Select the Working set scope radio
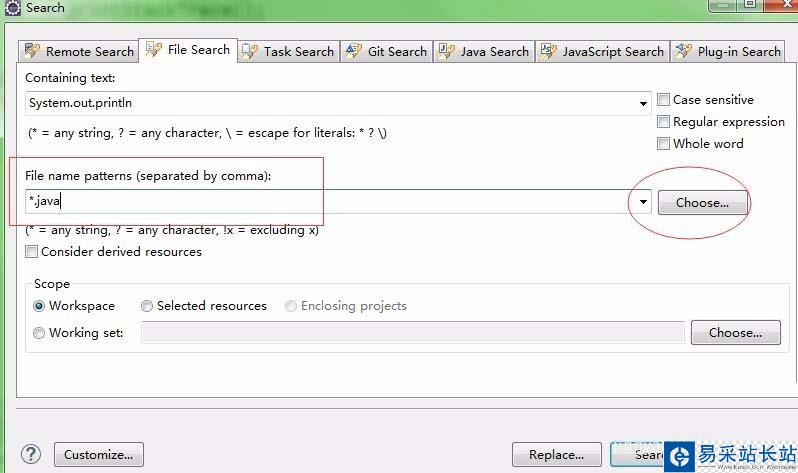798x473 pixels. (40, 333)
